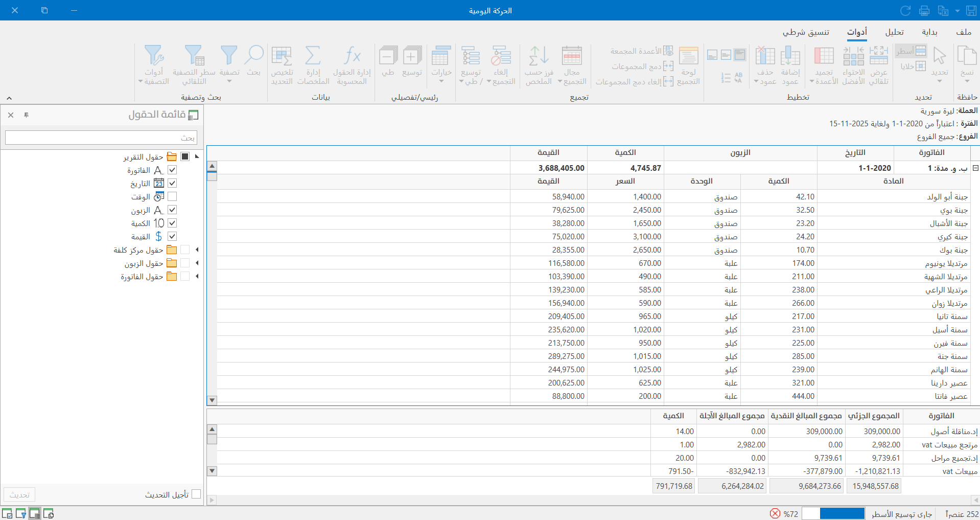Expand the Cost Center fields folder

197,250
